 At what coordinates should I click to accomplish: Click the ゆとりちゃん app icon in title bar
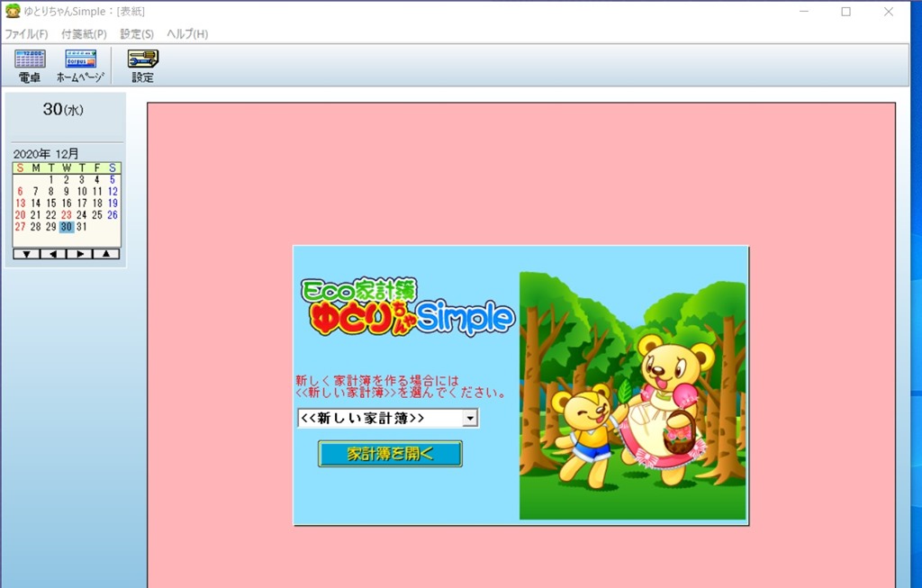click(12, 12)
